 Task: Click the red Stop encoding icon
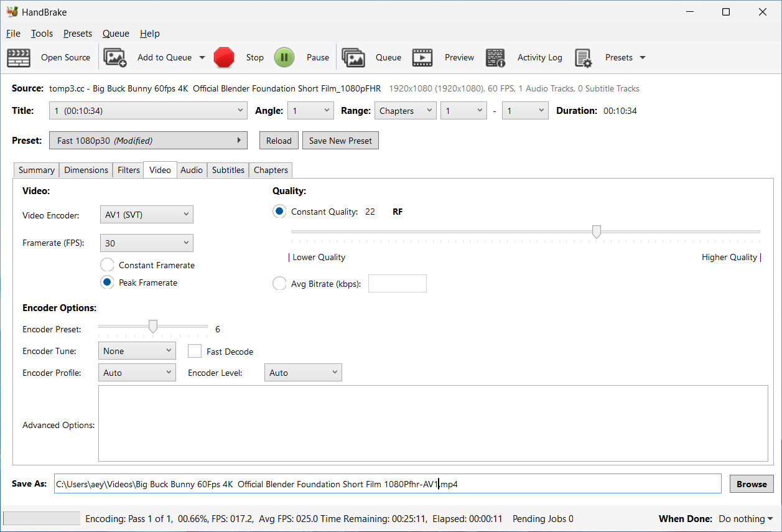(x=224, y=57)
